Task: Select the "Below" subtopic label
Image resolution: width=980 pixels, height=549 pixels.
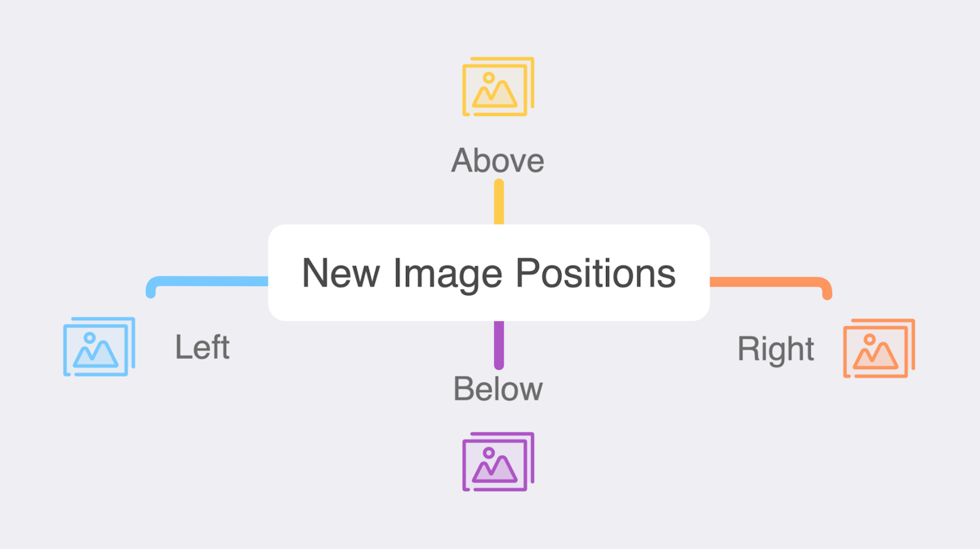Action: 497,389
